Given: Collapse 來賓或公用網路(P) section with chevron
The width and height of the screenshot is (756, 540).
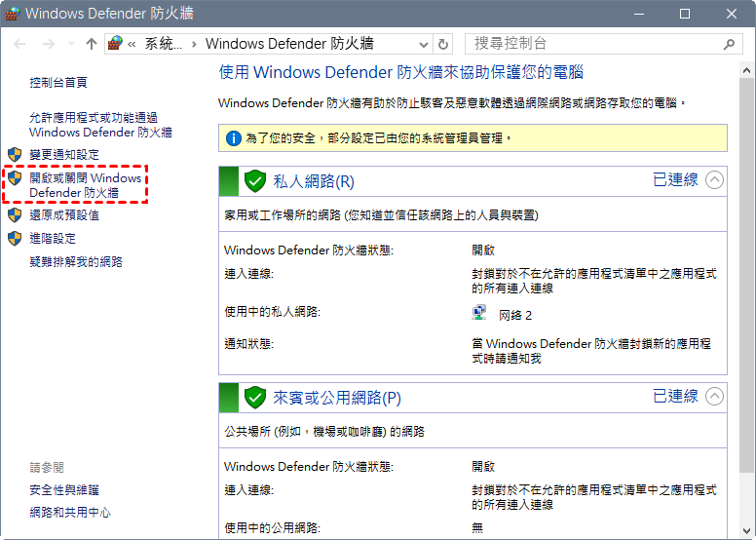Looking at the screenshot, I should (x=714, y=396).
